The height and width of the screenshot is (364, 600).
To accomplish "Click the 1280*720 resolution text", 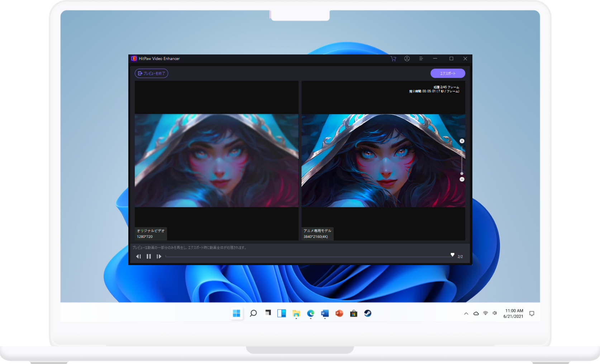I will pyautogui.click(x=144, y=236).
